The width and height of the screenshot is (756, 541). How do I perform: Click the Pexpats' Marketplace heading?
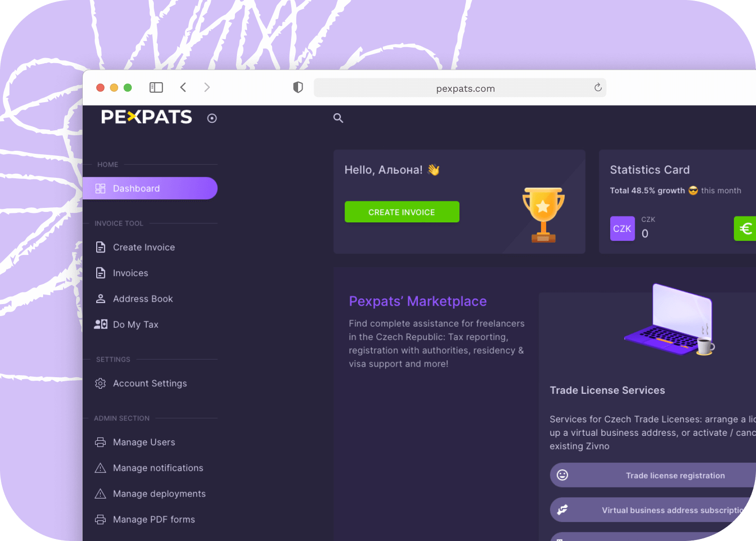(418, 301)
